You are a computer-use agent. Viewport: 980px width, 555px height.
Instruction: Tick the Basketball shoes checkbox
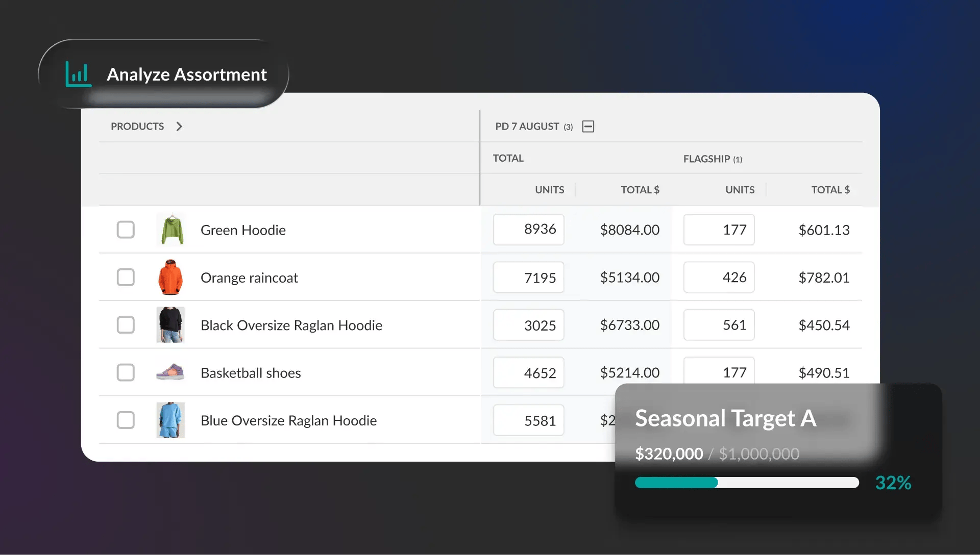(x=126, y=372)
